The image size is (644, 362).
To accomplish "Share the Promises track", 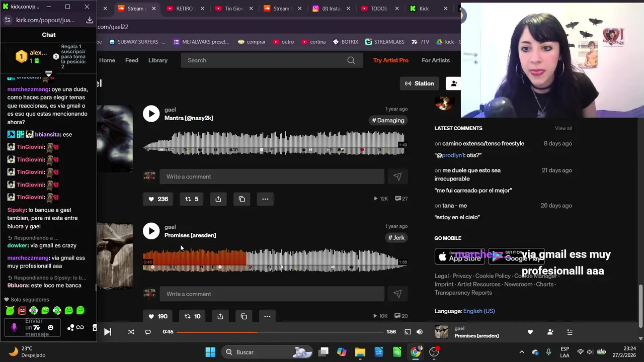I will tap(220, 316).
